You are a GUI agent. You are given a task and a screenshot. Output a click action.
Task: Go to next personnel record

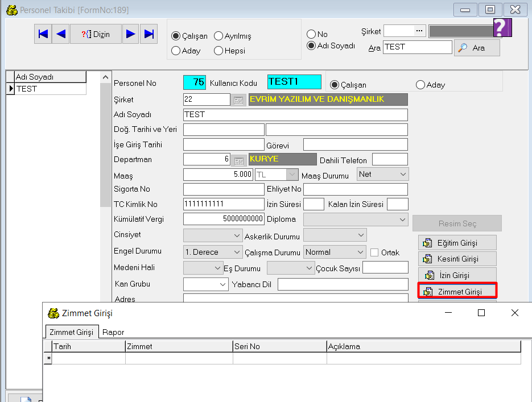[x=131, y=34]
